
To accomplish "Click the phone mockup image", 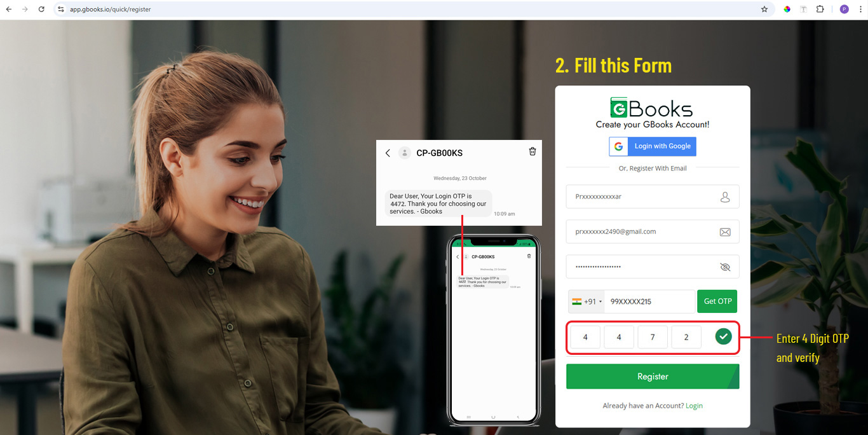I will [494, 329].
